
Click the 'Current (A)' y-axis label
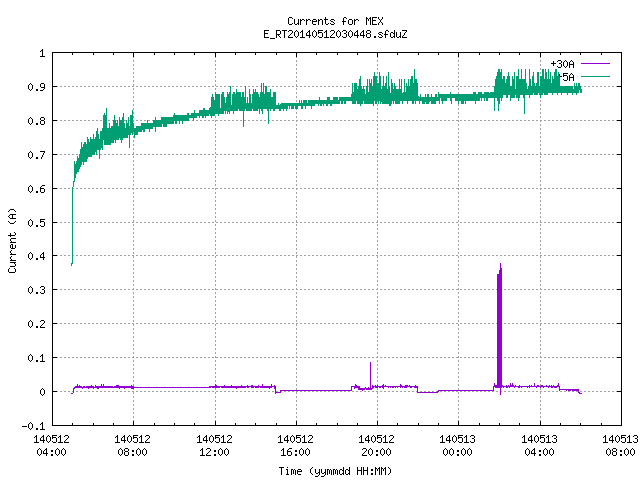click(x=12, y=240)
